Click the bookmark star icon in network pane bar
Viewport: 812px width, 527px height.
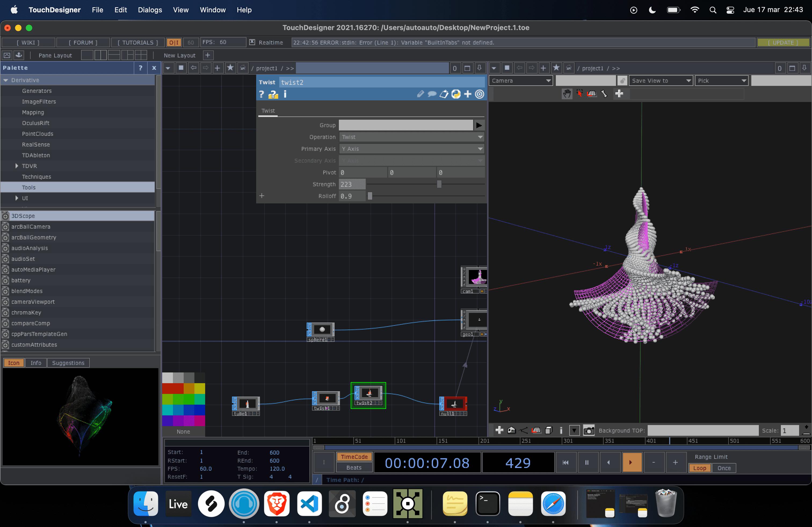(230, 68)
